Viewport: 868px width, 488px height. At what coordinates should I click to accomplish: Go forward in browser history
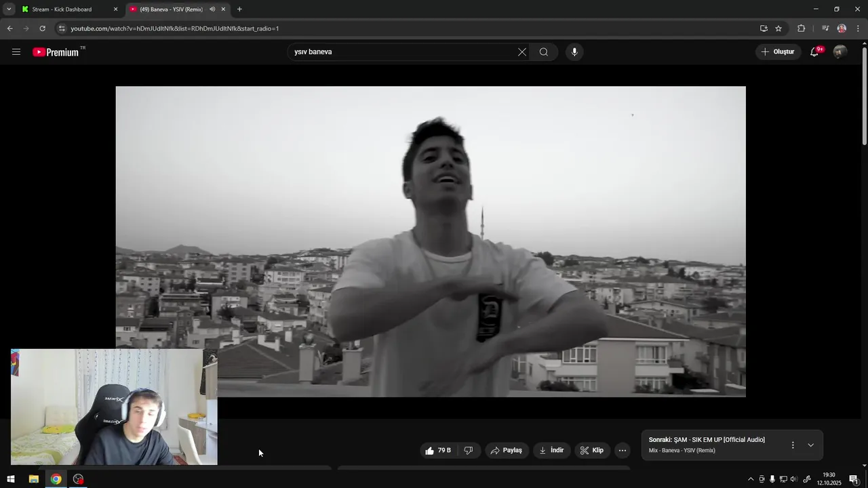click(26, 28)
